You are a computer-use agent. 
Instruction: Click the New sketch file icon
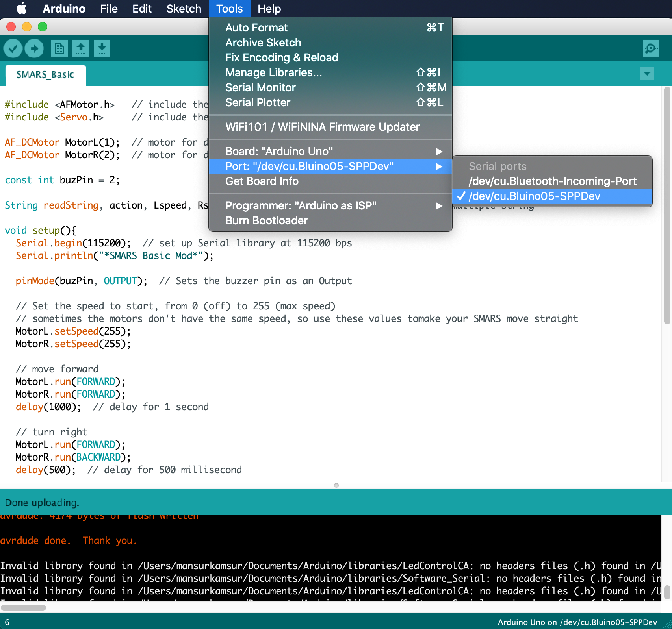pyautogui.click(x=59, y=48)
